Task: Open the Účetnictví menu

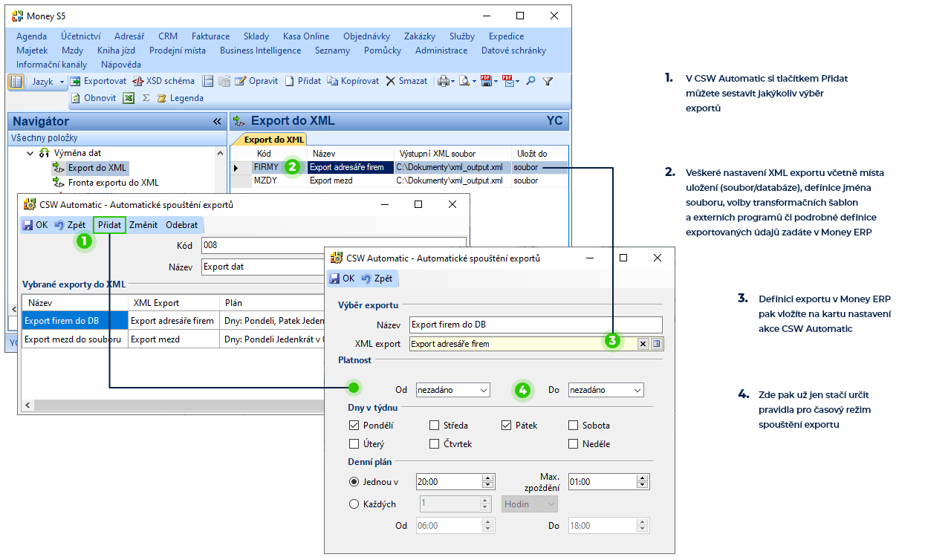Action: click(80, 36)
